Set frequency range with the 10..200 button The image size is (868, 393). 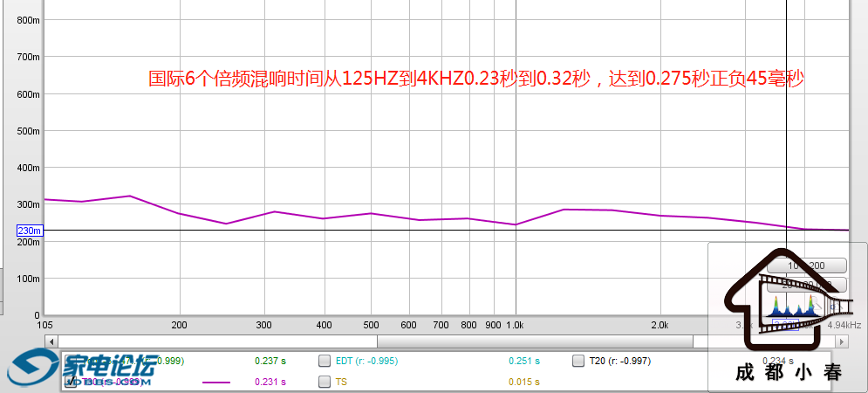point(807,265)
